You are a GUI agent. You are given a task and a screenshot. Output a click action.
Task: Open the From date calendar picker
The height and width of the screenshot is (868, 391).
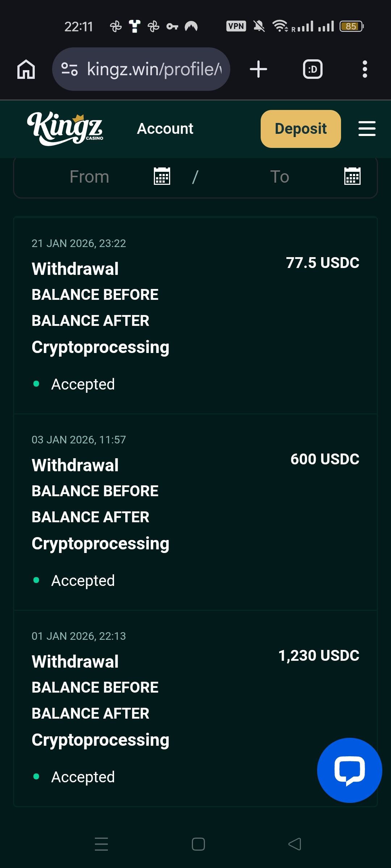pos(162,176)
